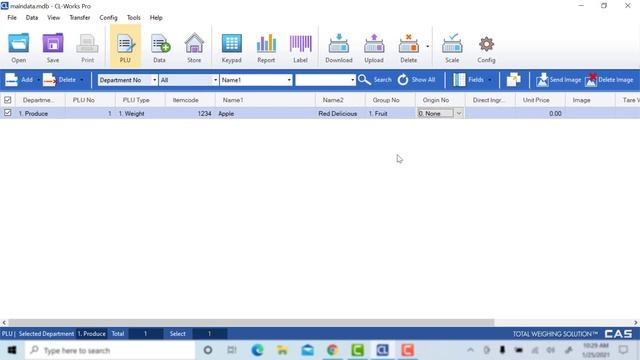640x360 pixels.
Task: Click the Download scale icon
Action: point(339,47)
